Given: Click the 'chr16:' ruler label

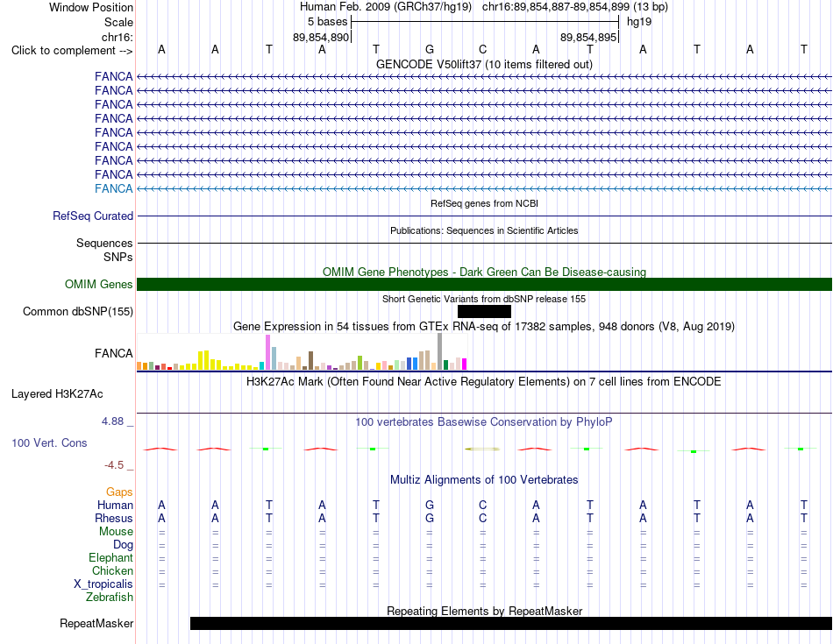Looking at the screenshot, I should pyautogui.click(x=117, y=37).
